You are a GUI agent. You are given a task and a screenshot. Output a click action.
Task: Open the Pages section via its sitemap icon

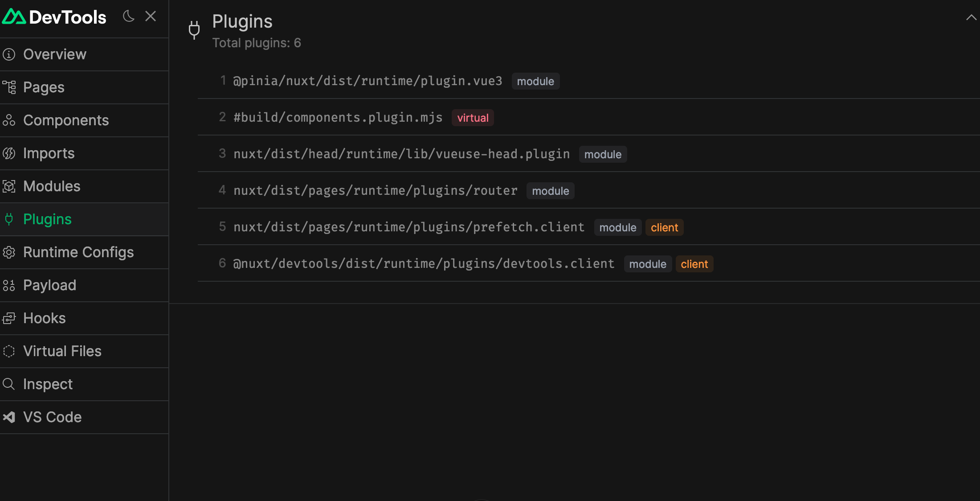point(9,87)
